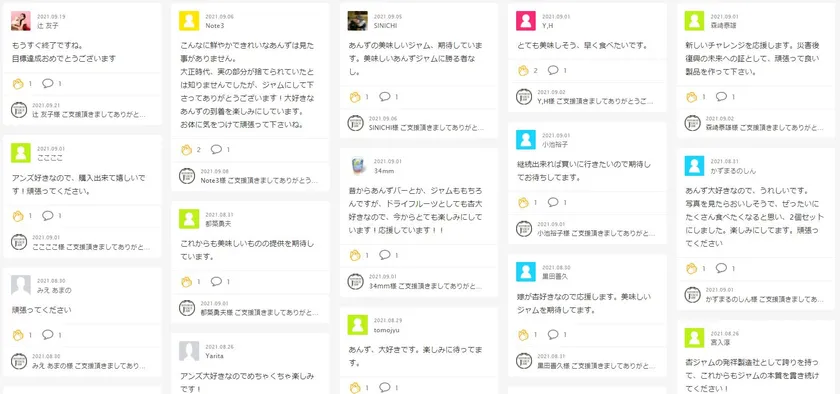
Task: Click the speech bubble icon on Note3's comment
Action: pos(216,149)
